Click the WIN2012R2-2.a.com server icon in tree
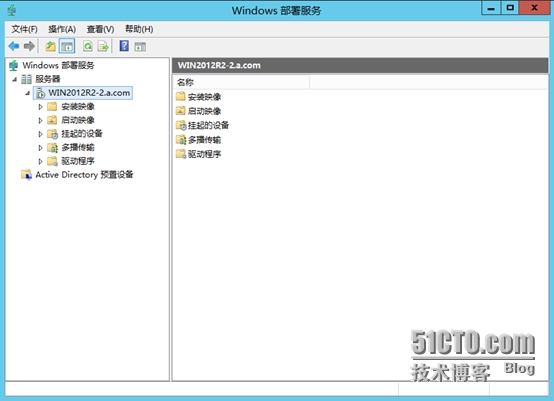Image resolution: width=554 pixels, height=401 pixels. point(40,93)
